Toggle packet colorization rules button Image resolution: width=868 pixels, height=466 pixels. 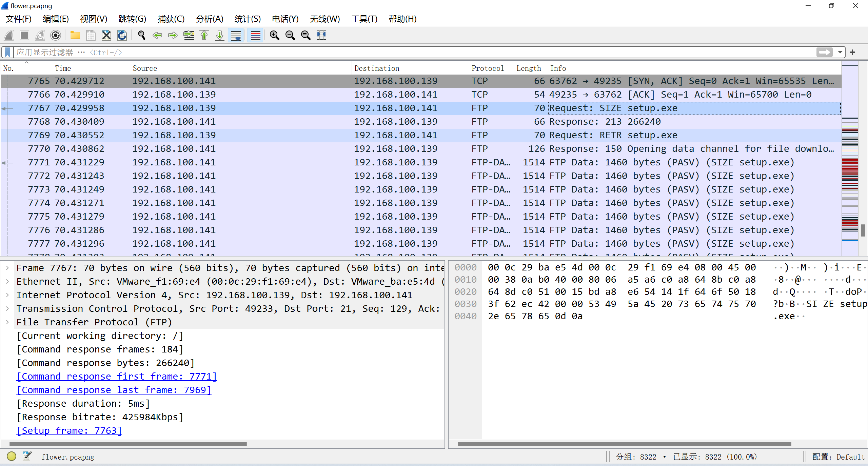pos(255,35)
